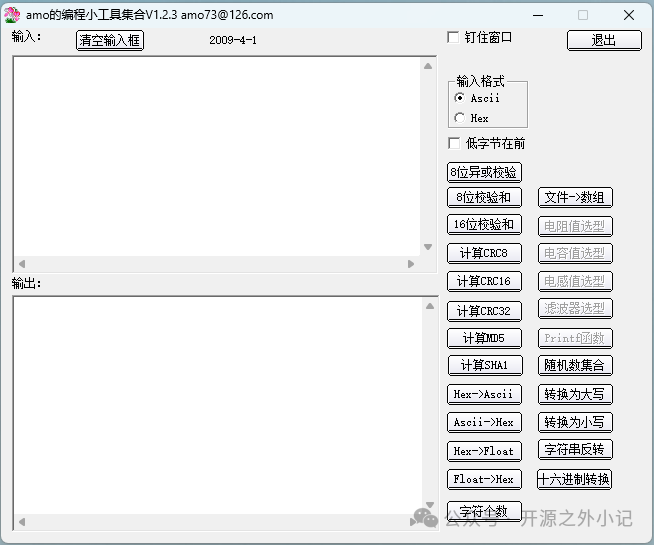Click inside the 输入 input text area

[217, 156]
